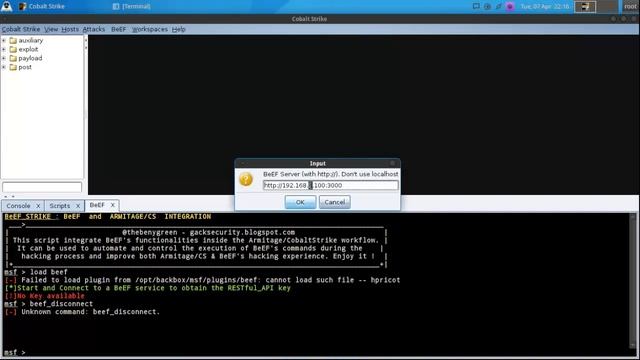Click the 'Start and Connect to a BeEF service' line
This screenshot has height=360, width=640.
pyautogui.click(x=147, y=288)
